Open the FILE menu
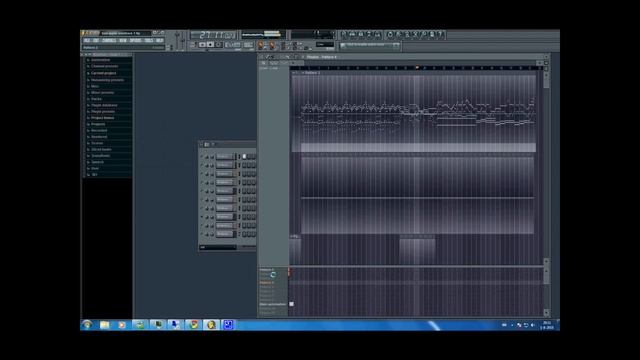The image size is (640, 360). tap(86, 40)
